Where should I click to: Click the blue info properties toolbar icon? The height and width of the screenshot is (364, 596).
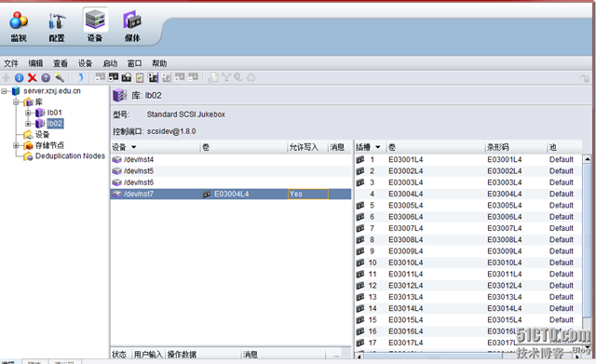click(19, 78)
